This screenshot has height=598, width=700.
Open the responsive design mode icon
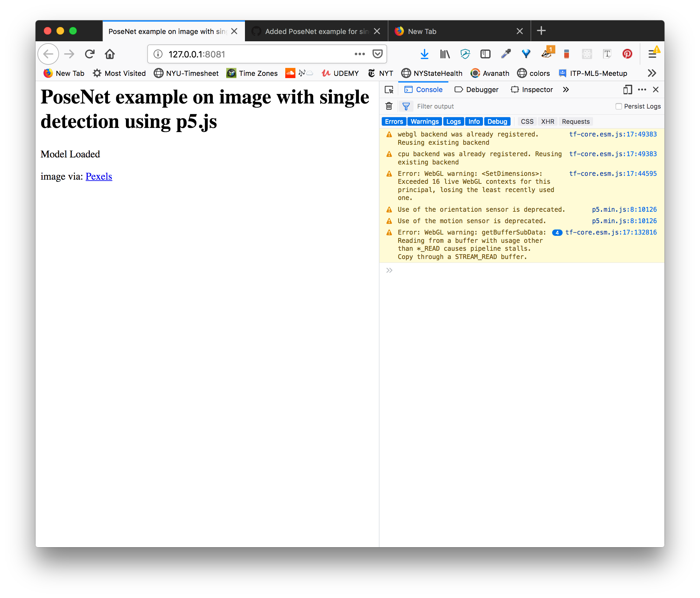pos(627,90)
